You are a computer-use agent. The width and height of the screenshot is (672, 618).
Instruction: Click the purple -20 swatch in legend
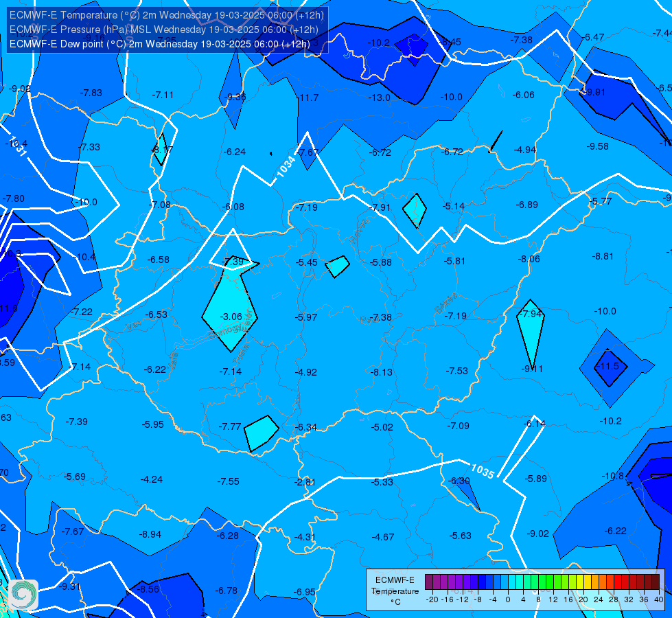429,582
